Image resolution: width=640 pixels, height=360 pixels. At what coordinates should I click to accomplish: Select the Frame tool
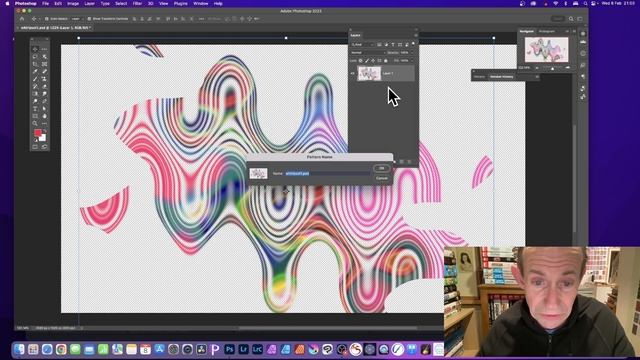click(44, 64)
